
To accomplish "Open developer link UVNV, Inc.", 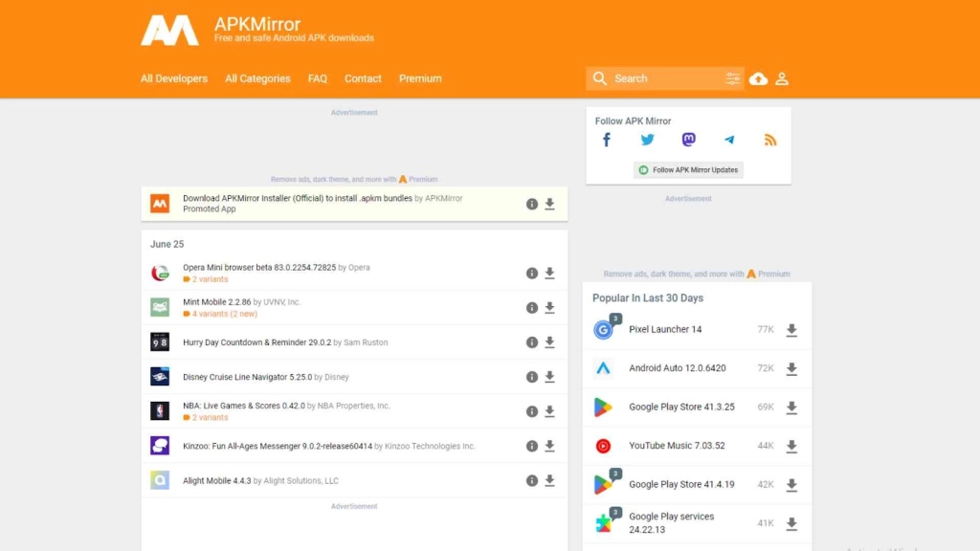I will click(282, 302).
